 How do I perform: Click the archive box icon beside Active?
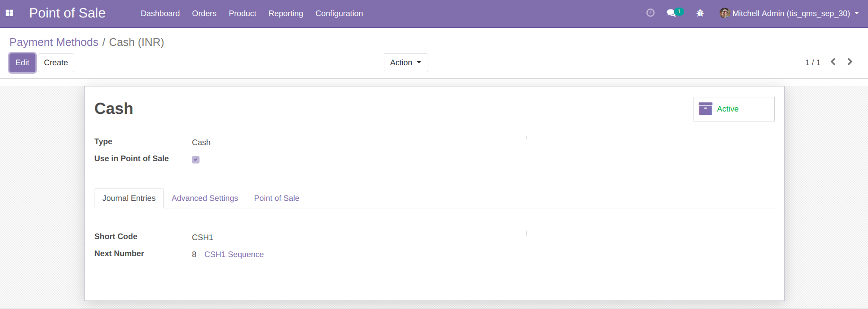705,109
